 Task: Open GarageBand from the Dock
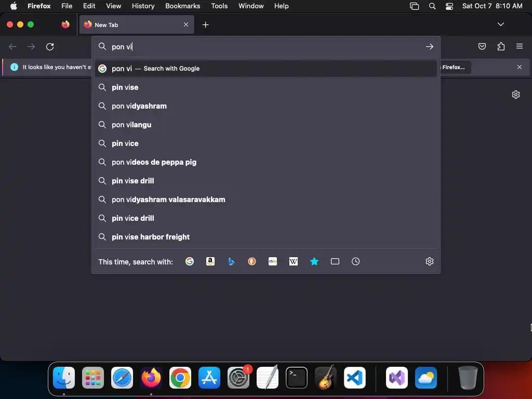pos(326,377)
